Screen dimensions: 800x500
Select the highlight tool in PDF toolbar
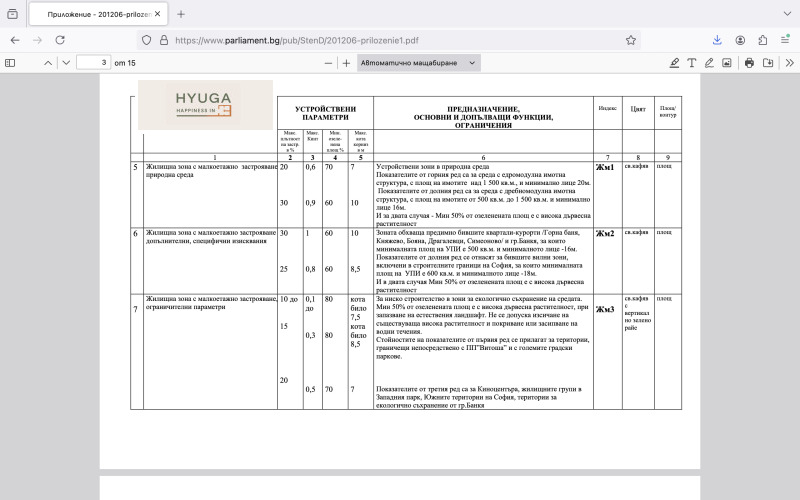(674, 62)
